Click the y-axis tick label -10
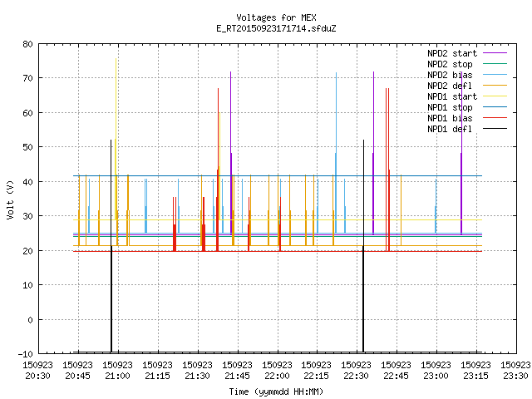This screenshot has height=399, width=532. (26, 354)
